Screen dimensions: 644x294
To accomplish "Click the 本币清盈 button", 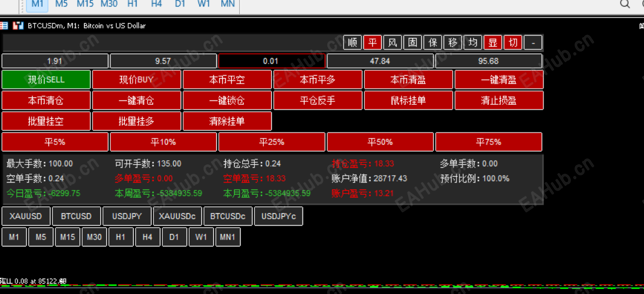I will (x=408, y=80).
